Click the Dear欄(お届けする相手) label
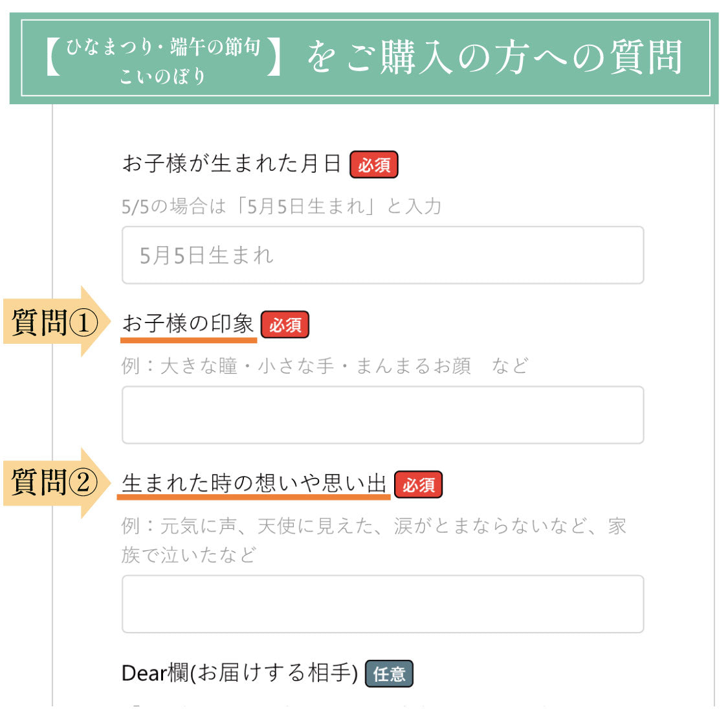Screen dimensions: 728x709 pyautogui.click(x=239, y=673)
